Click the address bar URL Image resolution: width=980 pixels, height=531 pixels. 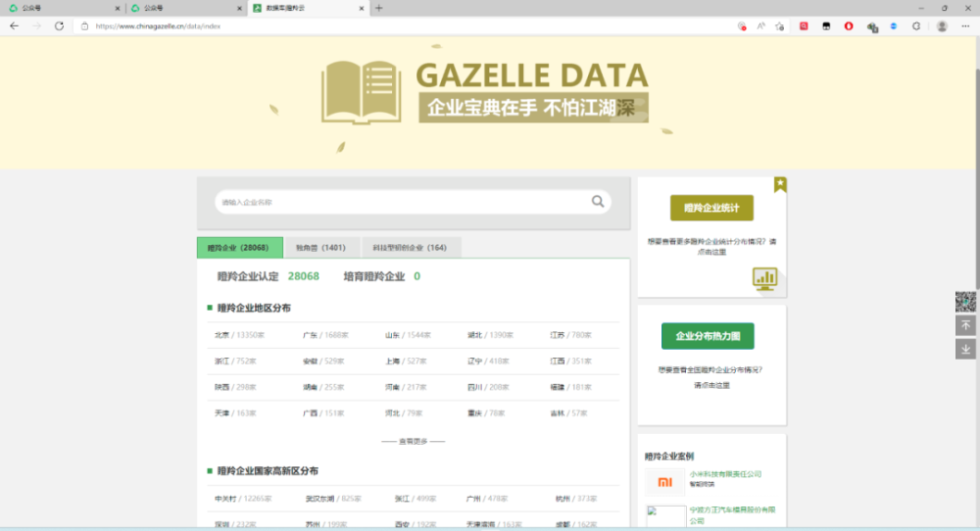coord(158,26)
